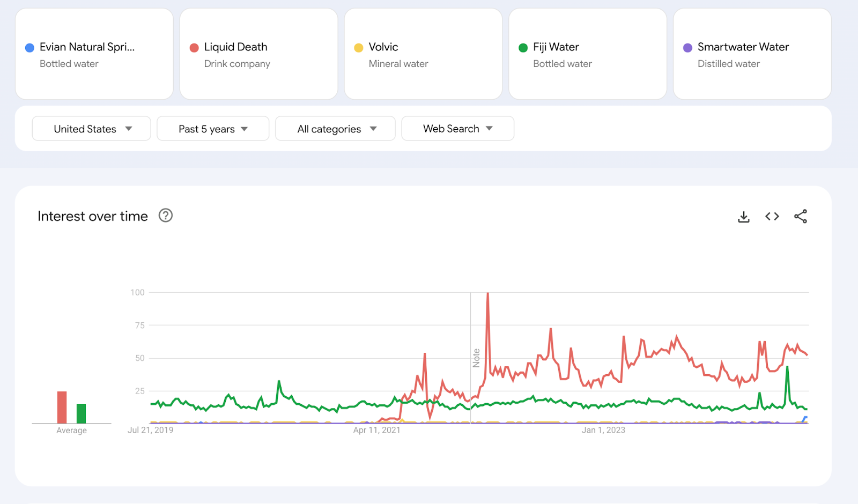The width and height of the screenshot is (858, 504).
Task: Open the Past 5 years time range dropdown
Action: 213,129
